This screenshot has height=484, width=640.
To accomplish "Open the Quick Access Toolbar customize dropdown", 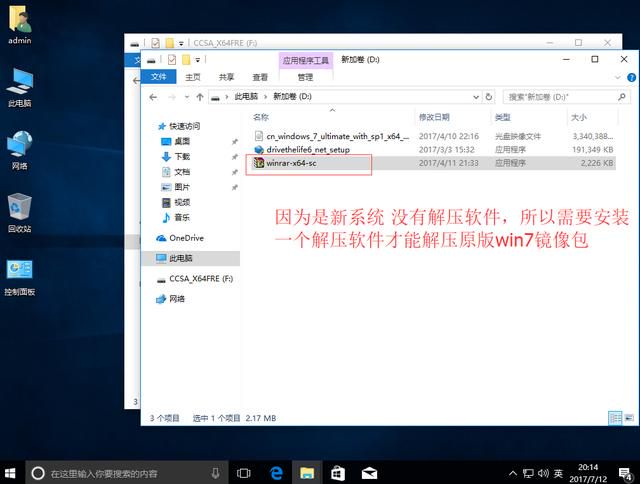I will [198, 60].
